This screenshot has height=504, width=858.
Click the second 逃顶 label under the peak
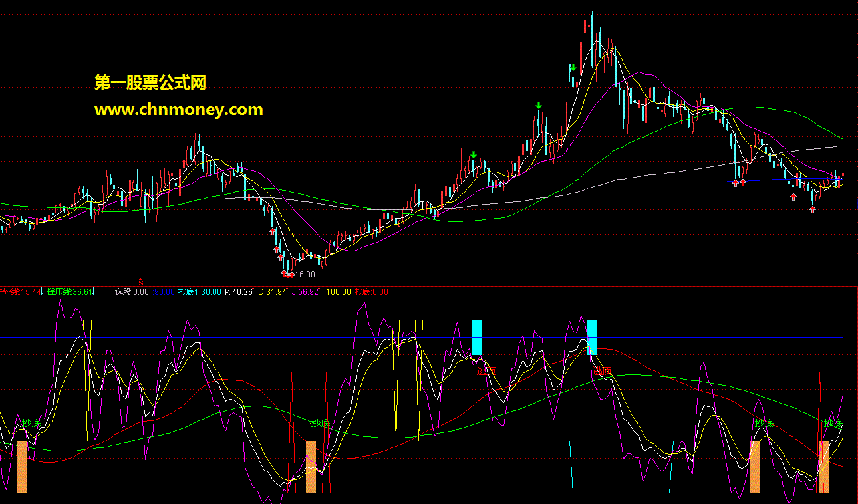(602, 370)
